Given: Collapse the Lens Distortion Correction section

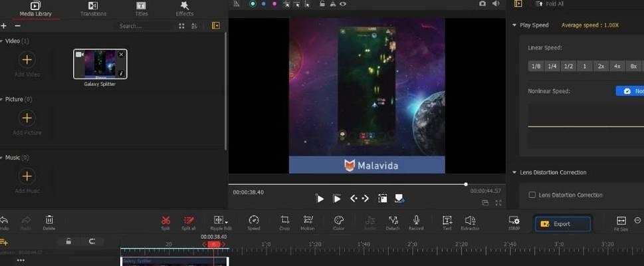Looking at the screenshot, I should 514,172.
